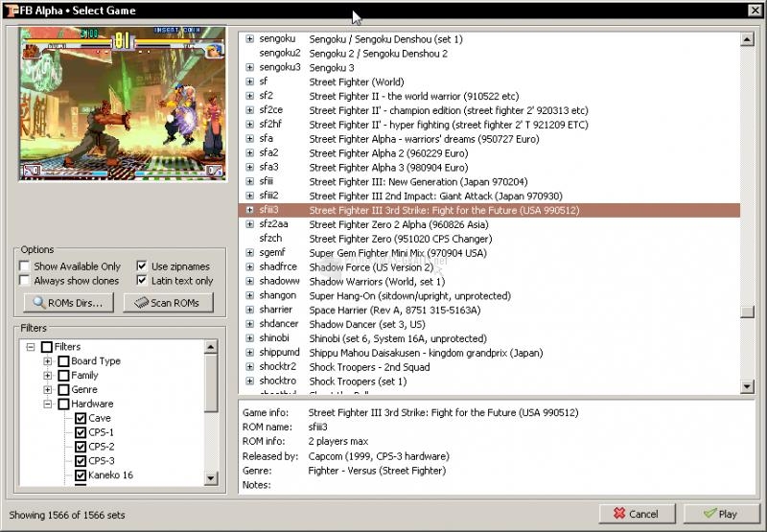The image size is (767, 532).
Task: Click the green checkmark icon on Play button
Action: click(709, 514)
